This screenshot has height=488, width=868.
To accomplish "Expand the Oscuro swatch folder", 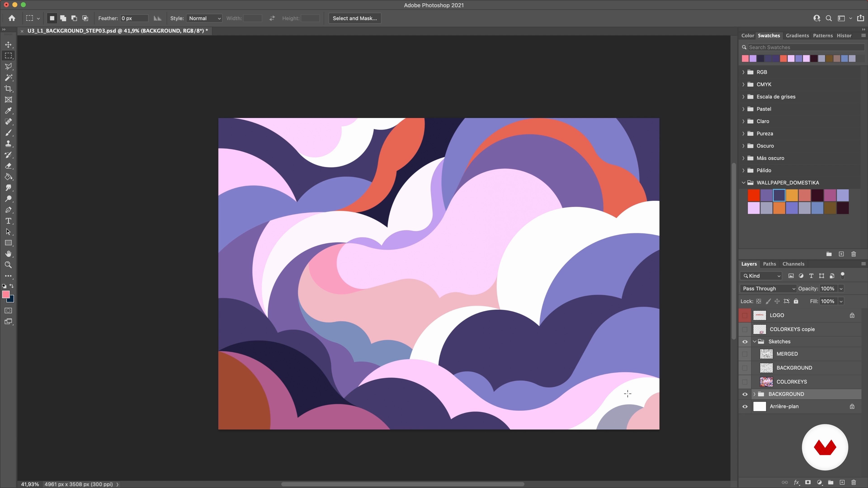I will [743, 146].
